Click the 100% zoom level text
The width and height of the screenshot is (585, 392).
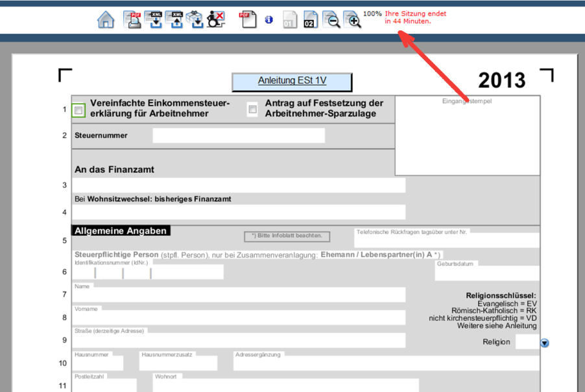[372, 14]
